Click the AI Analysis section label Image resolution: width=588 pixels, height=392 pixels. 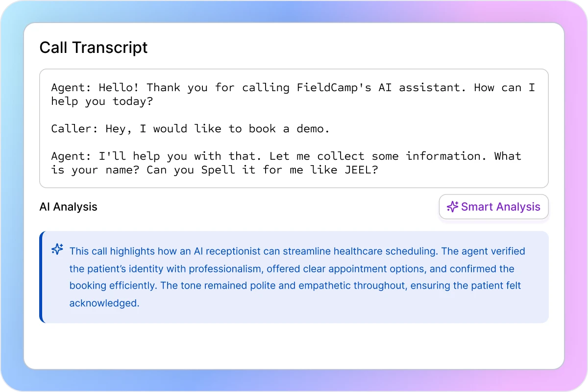(68, 207)
